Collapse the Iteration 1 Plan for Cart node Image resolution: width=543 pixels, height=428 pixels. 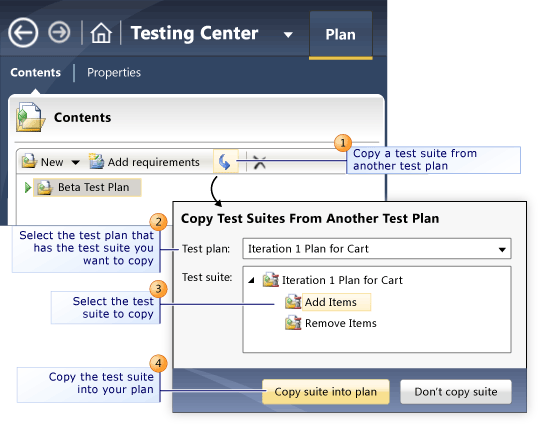[x=252, y=280]
